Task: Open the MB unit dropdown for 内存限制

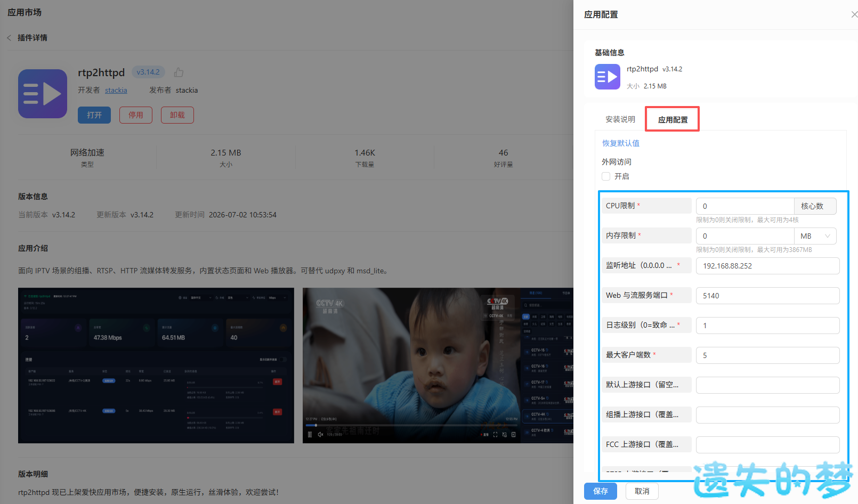Action: pos(815,236)
